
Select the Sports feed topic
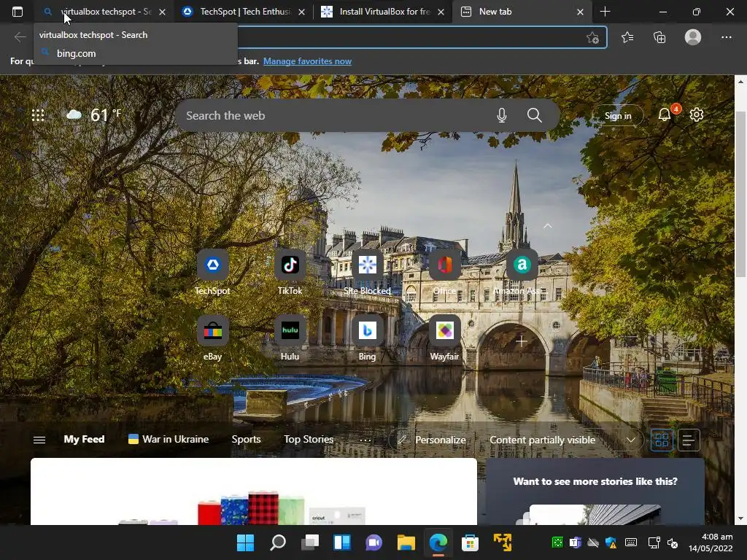246,439
